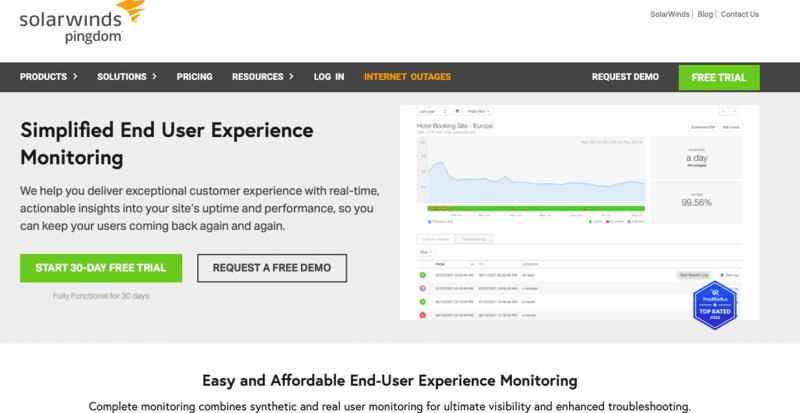800x413 pixels.
Task: Toggle Downtime legend marker
Action: point(608,222)
